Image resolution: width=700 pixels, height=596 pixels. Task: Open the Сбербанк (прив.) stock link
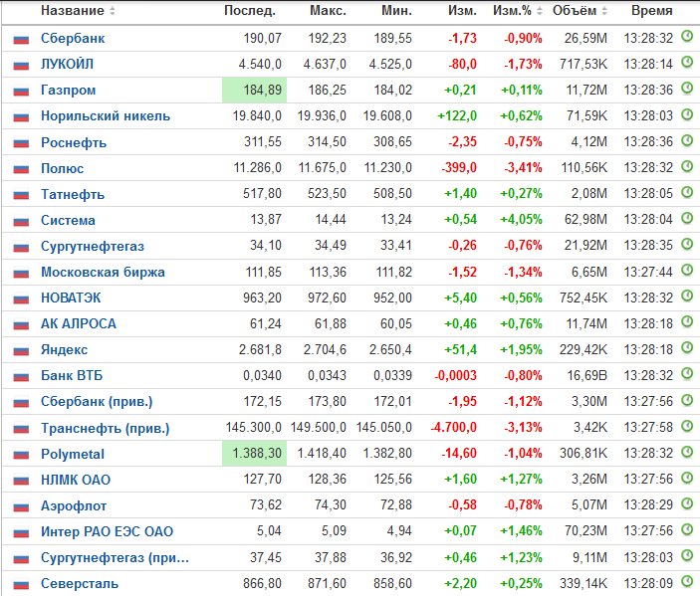97,401
